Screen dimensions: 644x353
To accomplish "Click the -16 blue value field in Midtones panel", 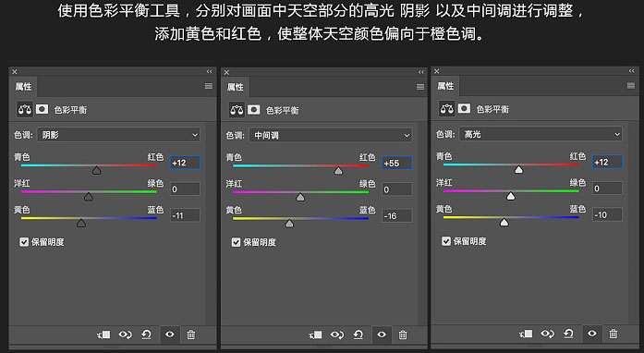I will [x=397, y=215].
